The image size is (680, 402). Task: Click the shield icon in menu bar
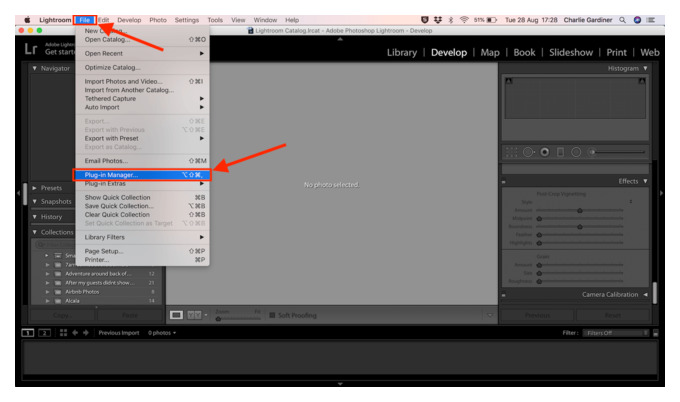click(x=425, y=20)
